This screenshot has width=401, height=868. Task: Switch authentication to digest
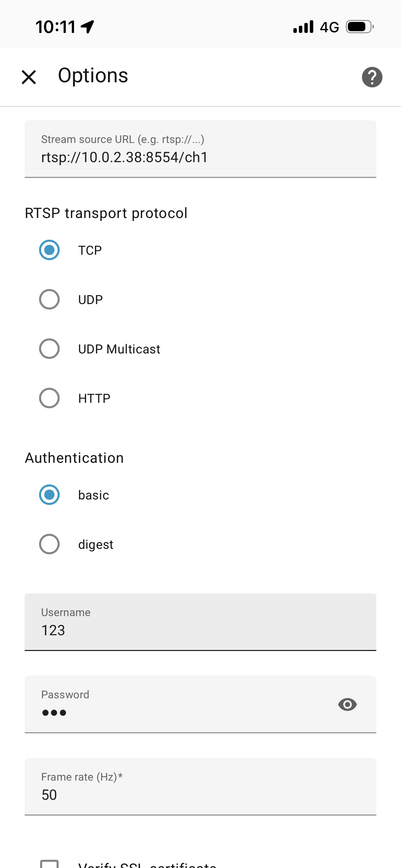pos(49,544)
